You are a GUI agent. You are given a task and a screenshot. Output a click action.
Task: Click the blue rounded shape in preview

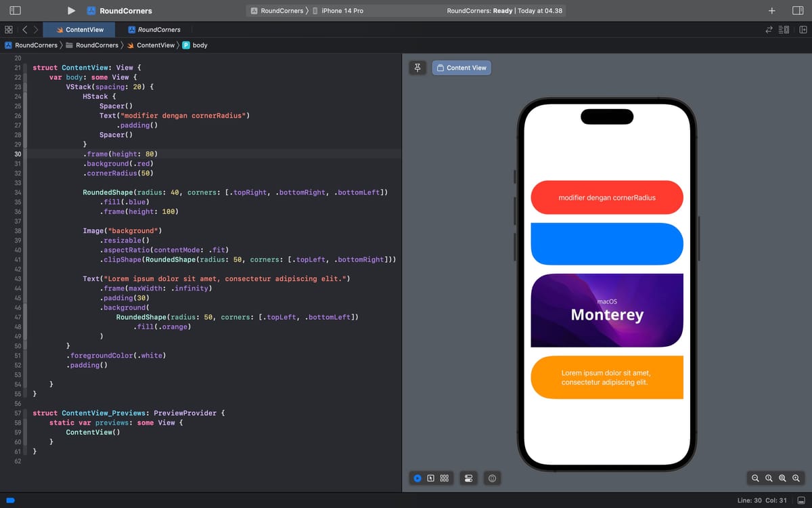607,244
